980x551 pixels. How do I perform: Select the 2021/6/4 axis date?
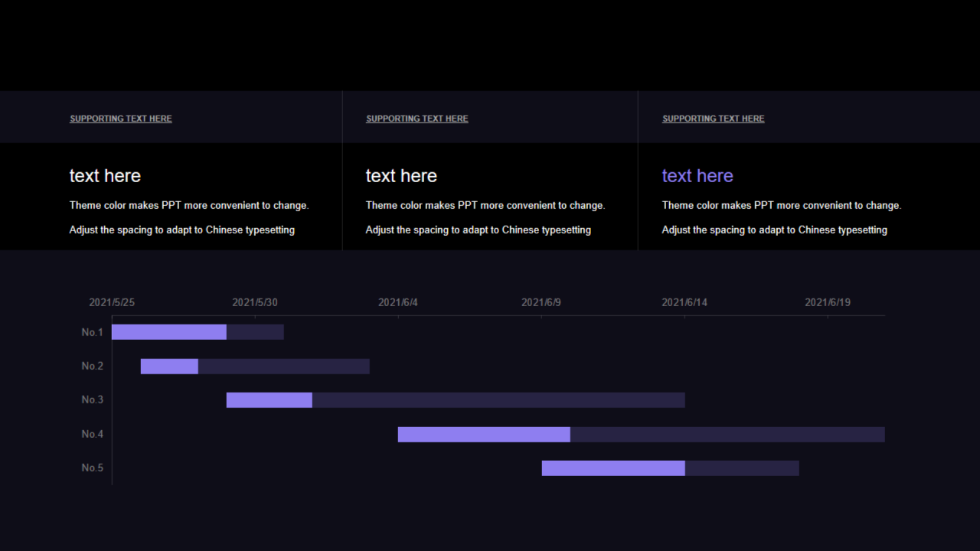pos(398,302)
